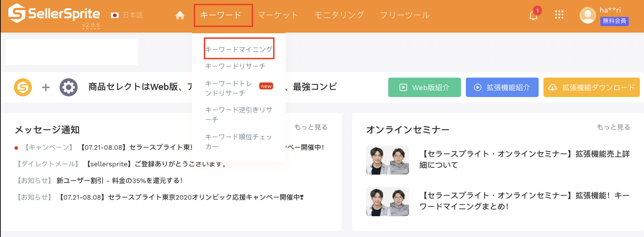Viewport: 644px width, 237px height.
Task: Open the 新ユーザー割引 notification message
Action: 119,181
